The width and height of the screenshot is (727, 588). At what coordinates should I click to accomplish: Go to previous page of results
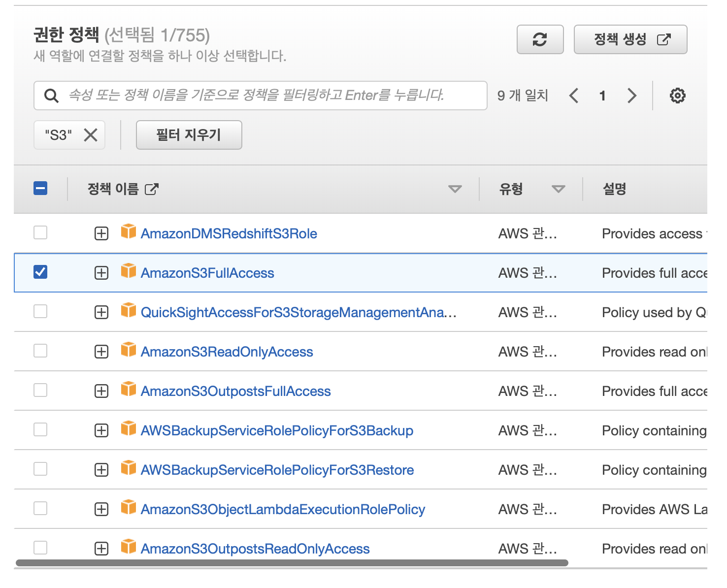574,96
